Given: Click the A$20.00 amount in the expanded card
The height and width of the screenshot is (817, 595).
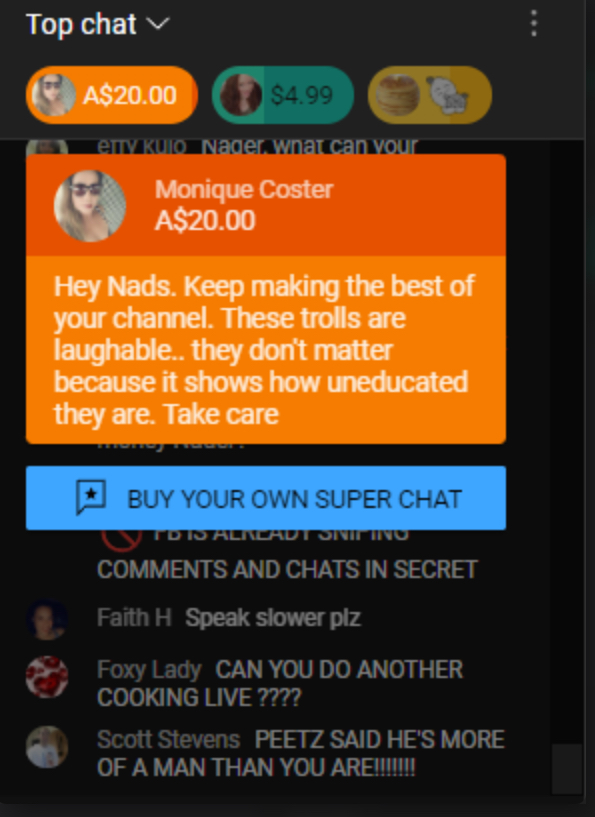Looking at the screenshot, I should click(x=205, y=220).
